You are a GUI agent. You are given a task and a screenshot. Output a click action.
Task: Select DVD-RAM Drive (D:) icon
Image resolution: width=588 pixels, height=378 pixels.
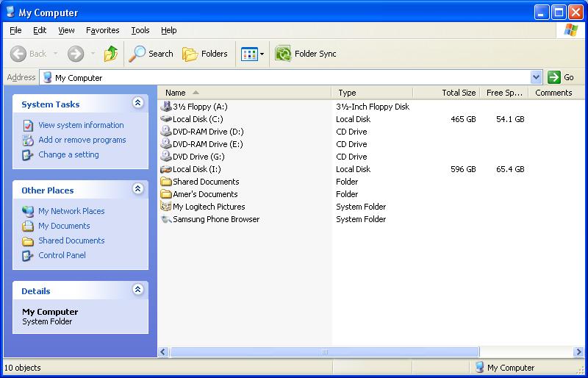pos(166,132)
